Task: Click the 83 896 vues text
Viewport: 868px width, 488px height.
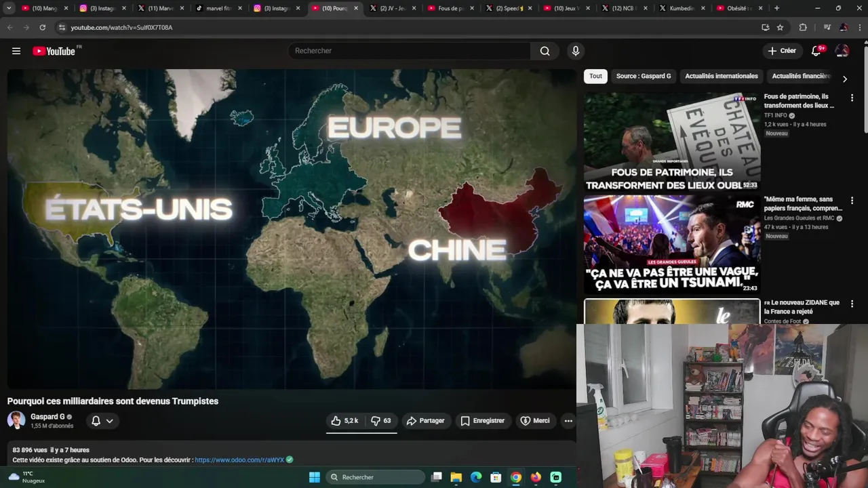Action: (30, 450)
